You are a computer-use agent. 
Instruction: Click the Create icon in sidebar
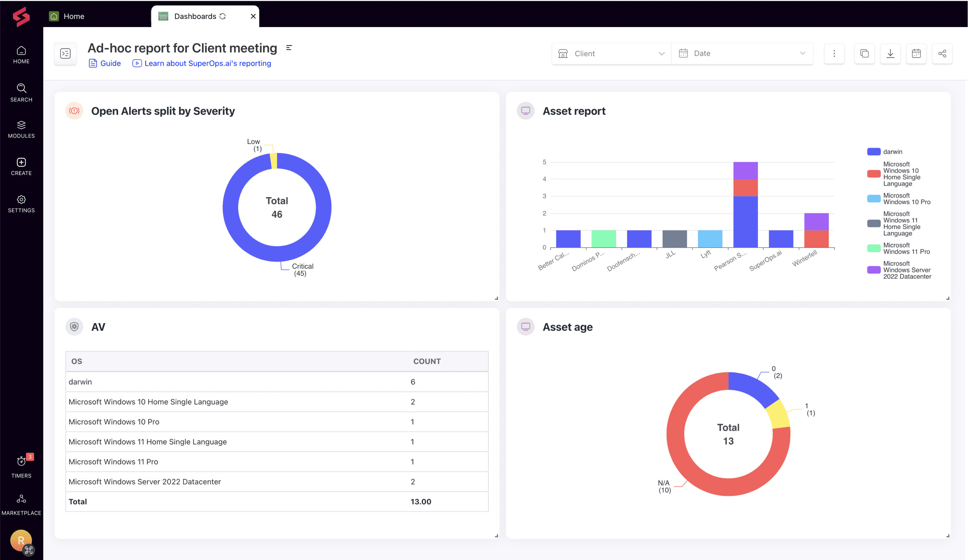[x=21, y=165]
